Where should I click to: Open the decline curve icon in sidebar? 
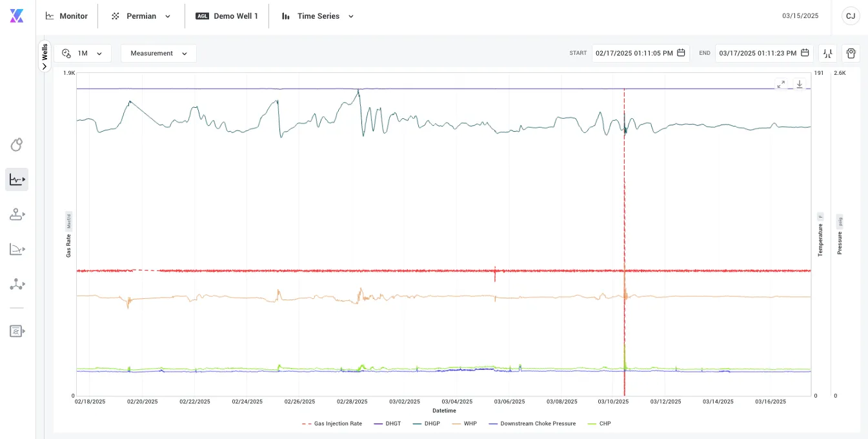click(17, 249)
